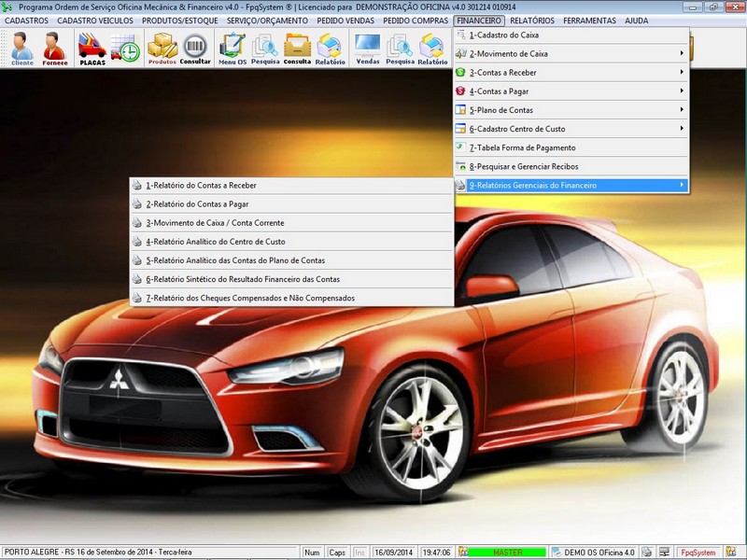This screenshot has width=747, height=560.
Task: Expand the 5-Plano de Contas submenu
Action: (x=571, y=110)
